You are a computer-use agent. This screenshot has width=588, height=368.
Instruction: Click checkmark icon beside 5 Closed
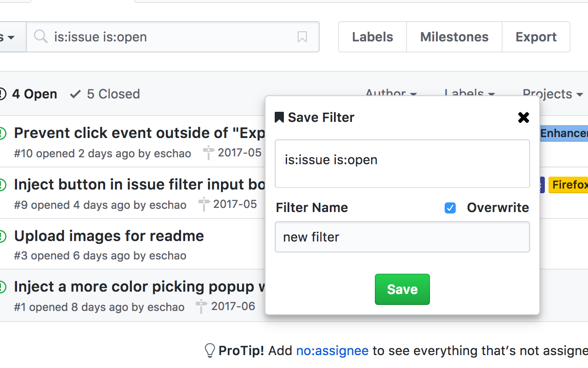(x=75, y=94)
